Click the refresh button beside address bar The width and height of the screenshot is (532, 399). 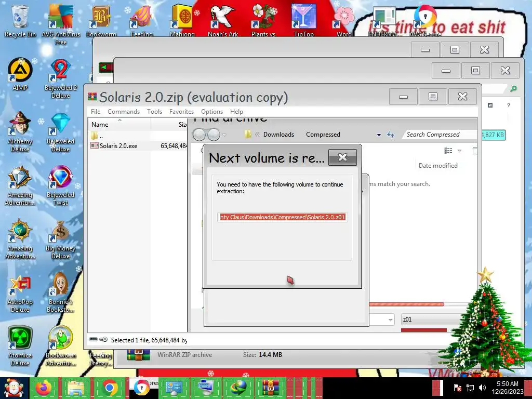pos(391,135)
